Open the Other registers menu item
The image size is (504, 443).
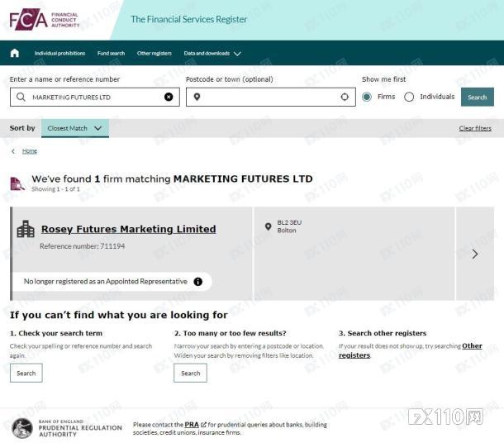[x=155, y=54]
